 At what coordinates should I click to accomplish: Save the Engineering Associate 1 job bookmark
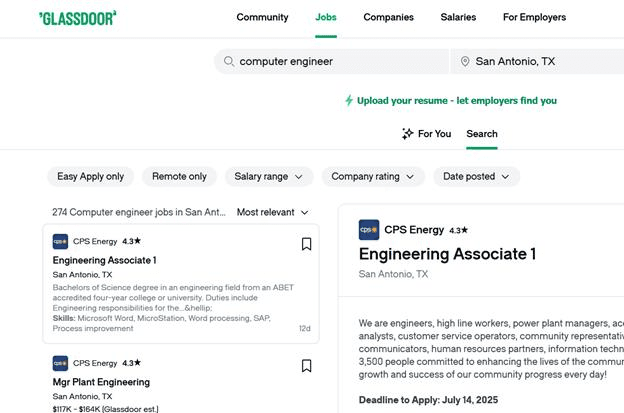306,244
